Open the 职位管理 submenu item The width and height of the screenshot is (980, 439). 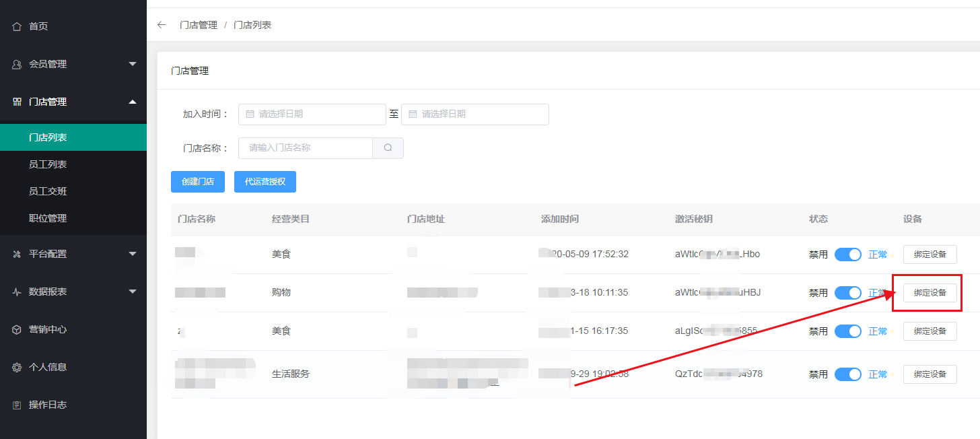73,218
